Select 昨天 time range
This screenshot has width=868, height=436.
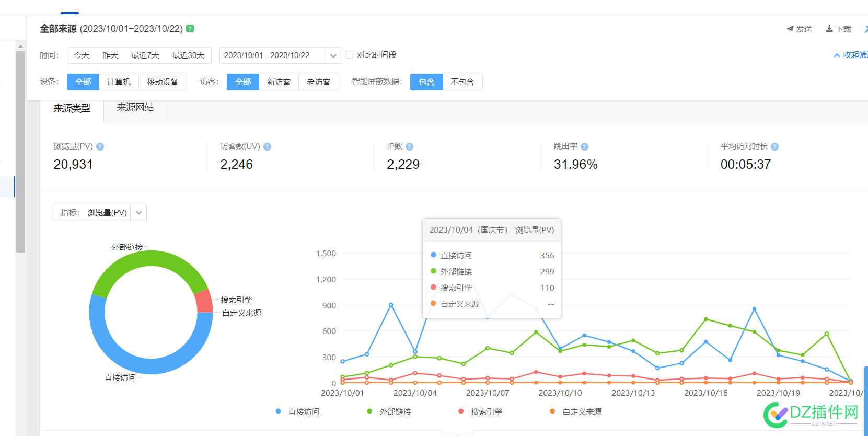[110, 55]
